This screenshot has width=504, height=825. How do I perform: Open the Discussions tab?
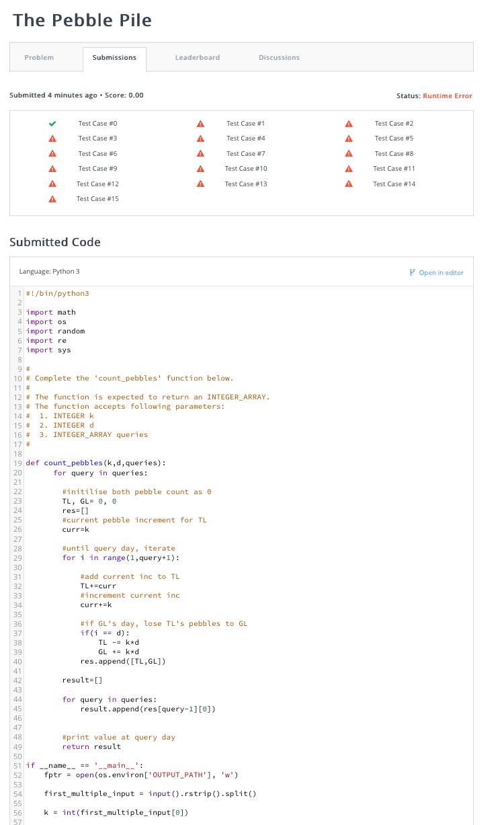(x=279, y=58)
